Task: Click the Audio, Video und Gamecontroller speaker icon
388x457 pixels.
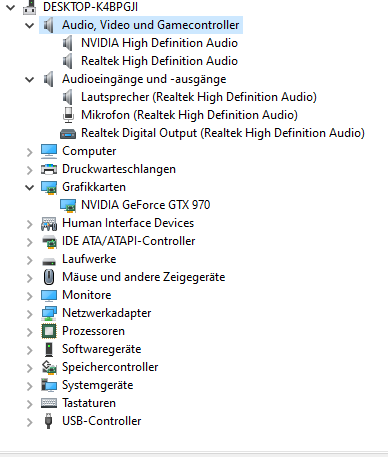Action: (x=49, y=25)
